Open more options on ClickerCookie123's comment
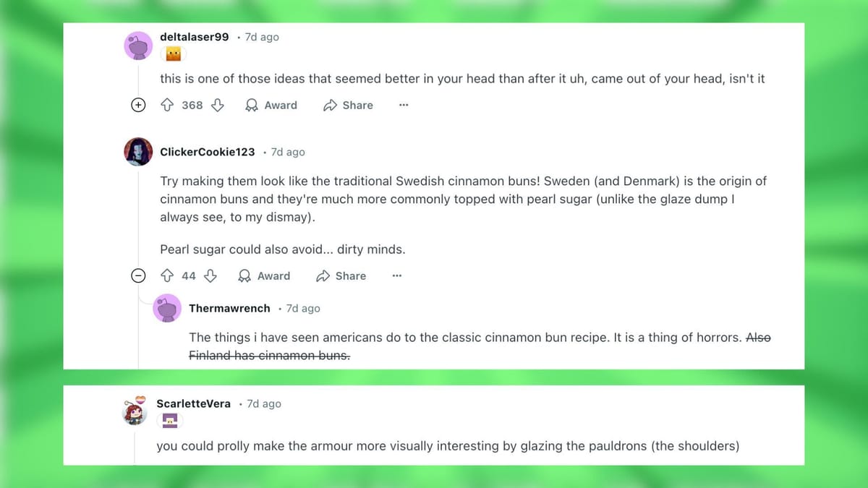This screenshot has width=868, height=488. [x=396, y=276]
